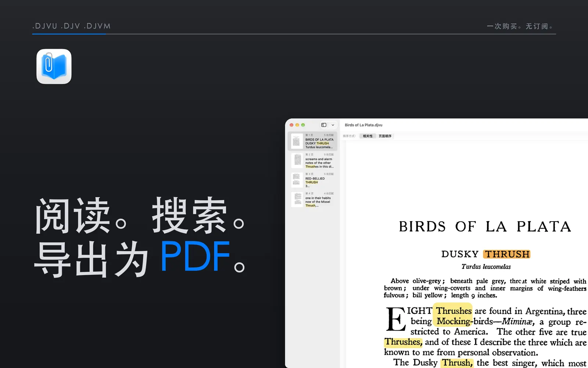Open the 第 4 页 Missel Thrush result
The image size is (588, 368).
point(312,200)
